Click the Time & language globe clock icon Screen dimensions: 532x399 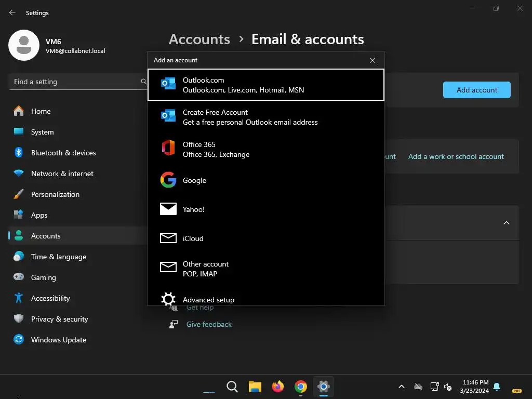19,256
